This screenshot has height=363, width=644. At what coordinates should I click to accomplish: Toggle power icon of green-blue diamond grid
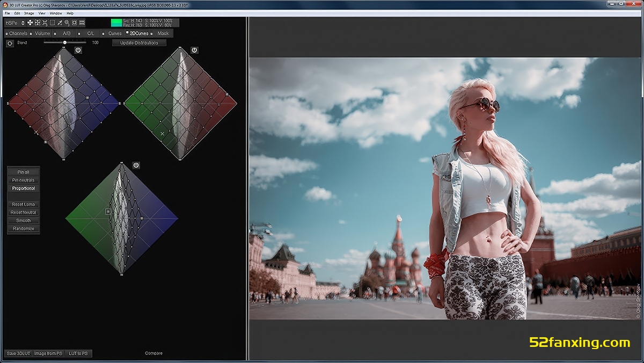(136, 165)
